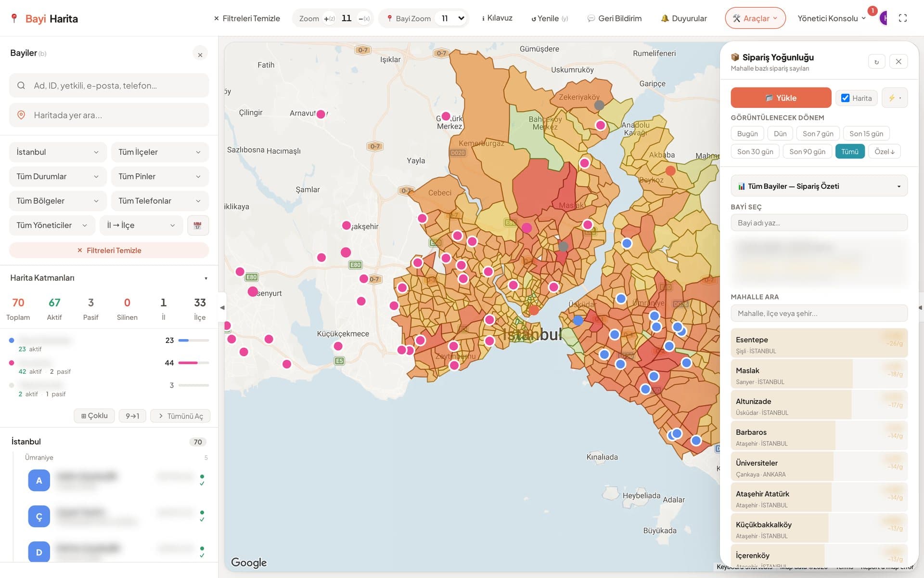Image resolution: width=924 pixels, height=578 pixels.
Task: Open the İstanbul province dropdown
Action: (57, 152)
